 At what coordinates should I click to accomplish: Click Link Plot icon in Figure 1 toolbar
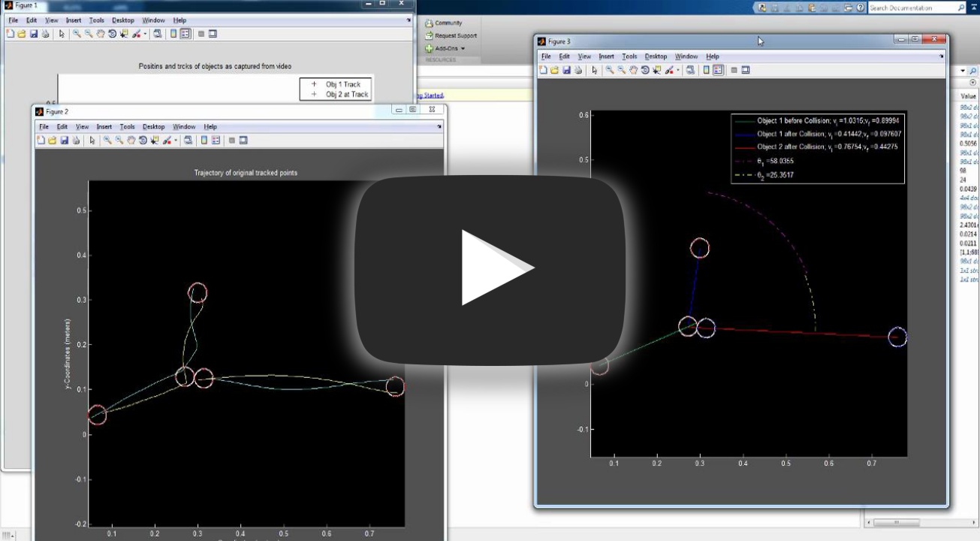[157, 34]
